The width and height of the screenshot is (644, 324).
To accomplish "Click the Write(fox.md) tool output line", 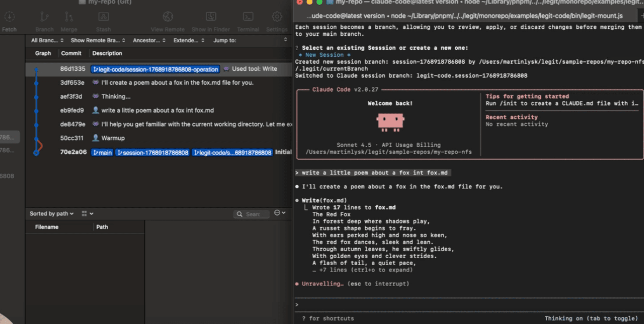I will coord(324,200).
